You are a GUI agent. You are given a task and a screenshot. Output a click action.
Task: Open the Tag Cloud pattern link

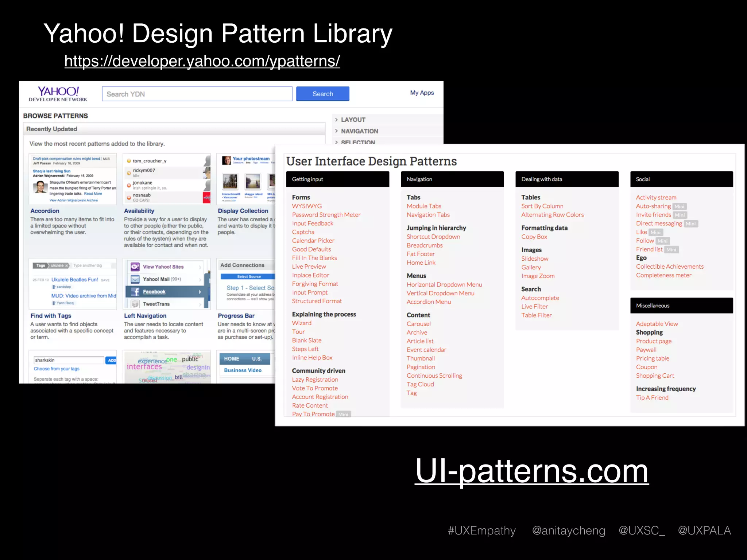(420, 384)
